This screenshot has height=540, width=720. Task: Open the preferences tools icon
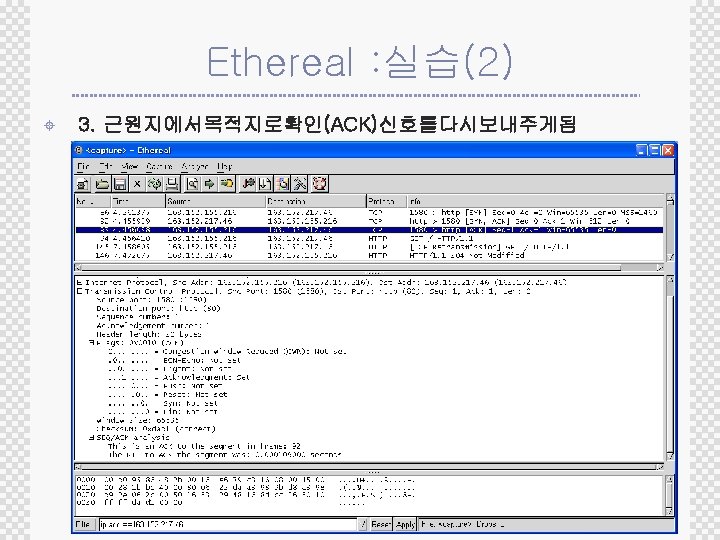click(x=300, y=184)
